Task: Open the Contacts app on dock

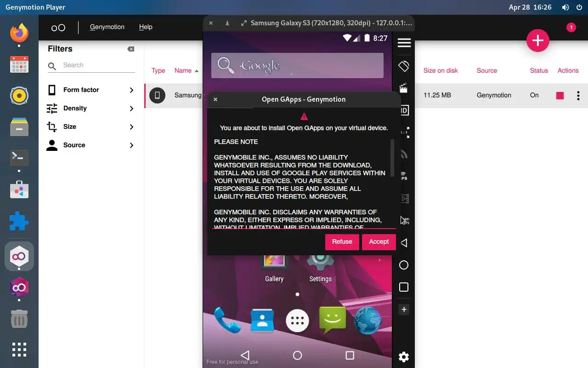Action: coord(262,320)
